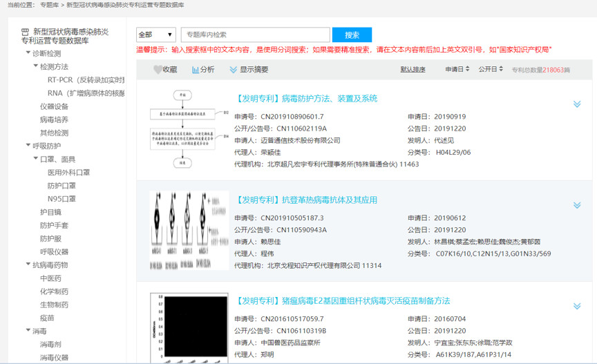Click classification H04L29/06
Screen dimensions: 597x364
click(453, 153)
